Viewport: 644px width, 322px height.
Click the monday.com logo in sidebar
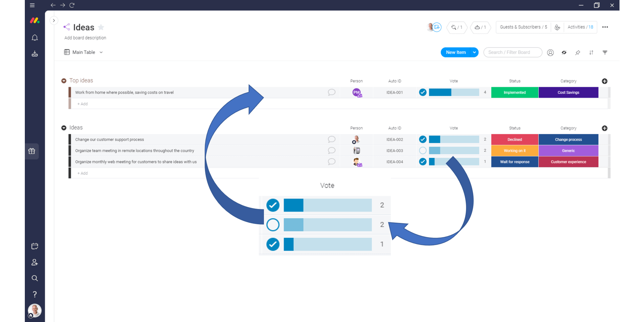coord(35,20)
